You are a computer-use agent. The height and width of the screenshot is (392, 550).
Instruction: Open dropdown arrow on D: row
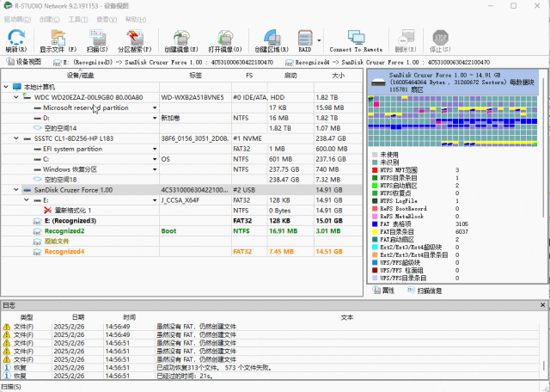(x=155, y=118)
